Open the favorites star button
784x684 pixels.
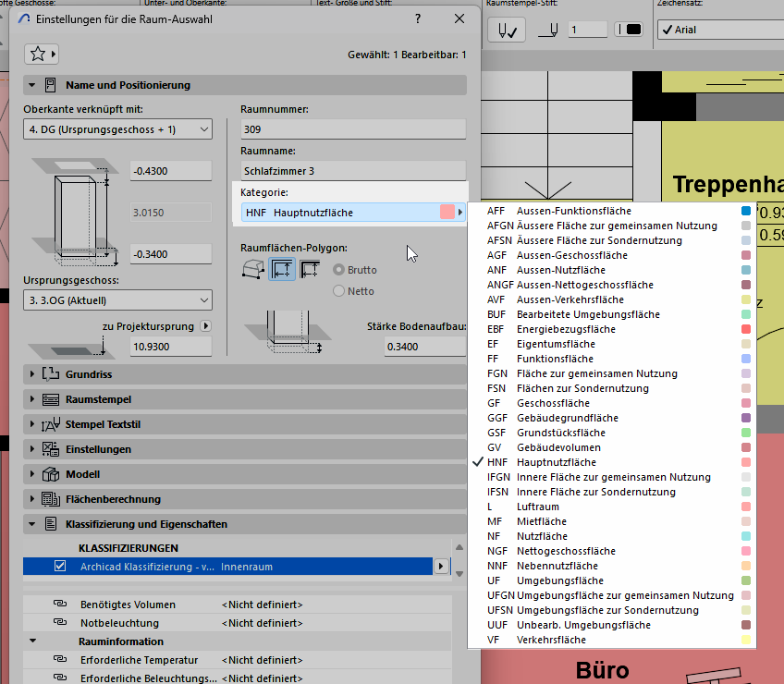pyautogui.click(x=42, y=54)
